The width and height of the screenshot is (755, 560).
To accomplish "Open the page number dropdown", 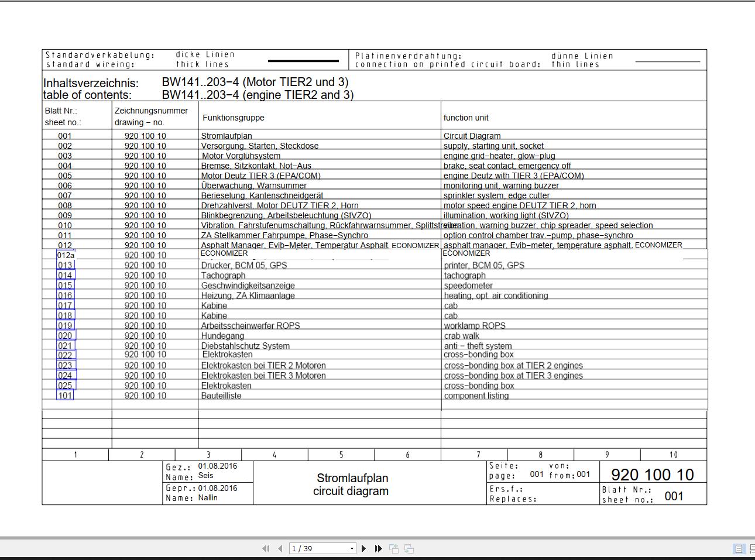I will [352, 549].
